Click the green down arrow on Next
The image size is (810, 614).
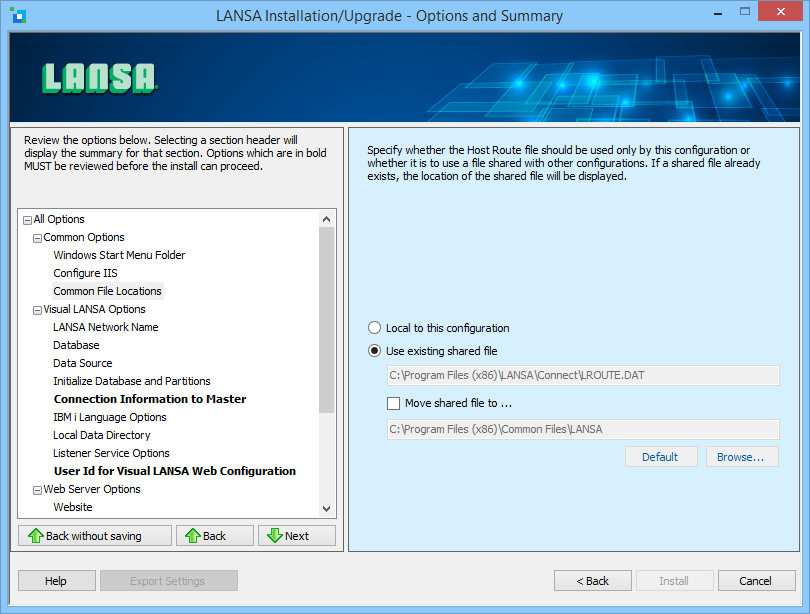coord(275,536)
